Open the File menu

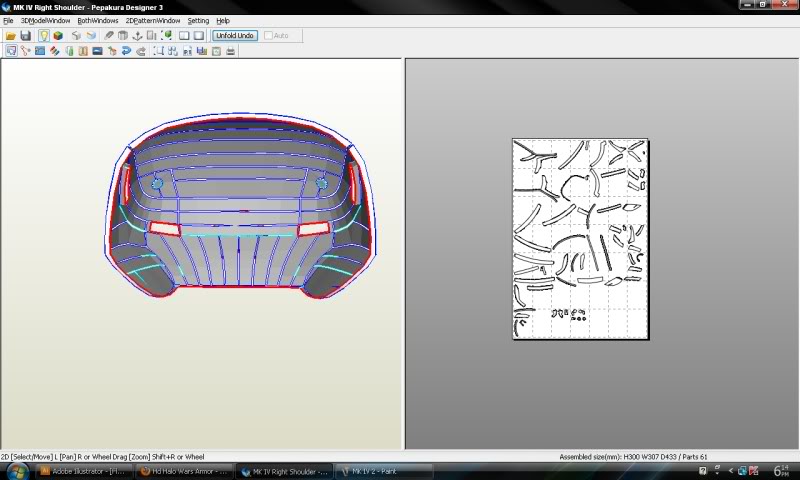point(8,20)
